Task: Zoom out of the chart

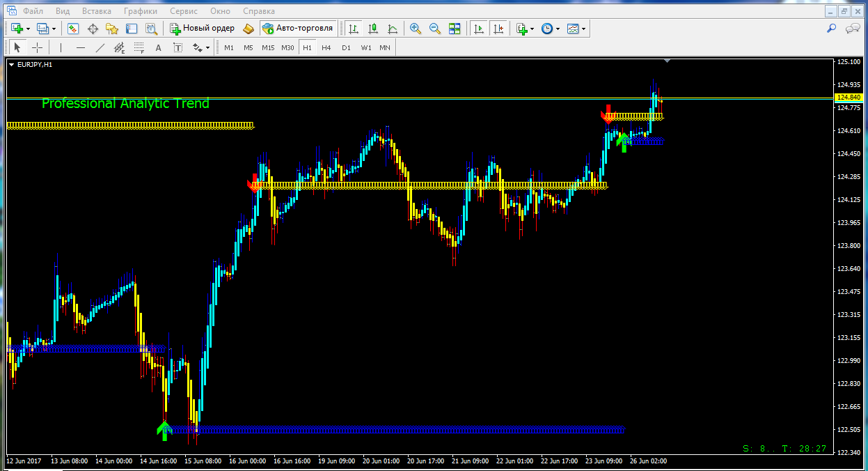Action: point(435,29)
